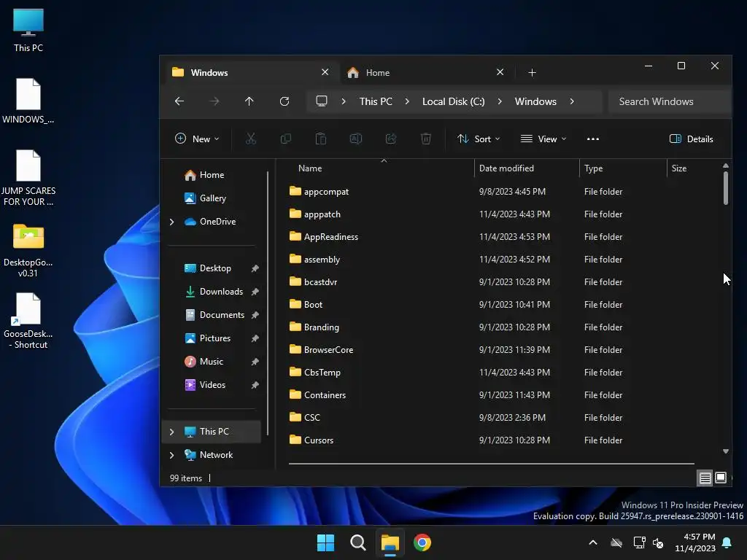Select the AppReadiness folder
This screenshot has height=560, width=747.
point(330,237)
